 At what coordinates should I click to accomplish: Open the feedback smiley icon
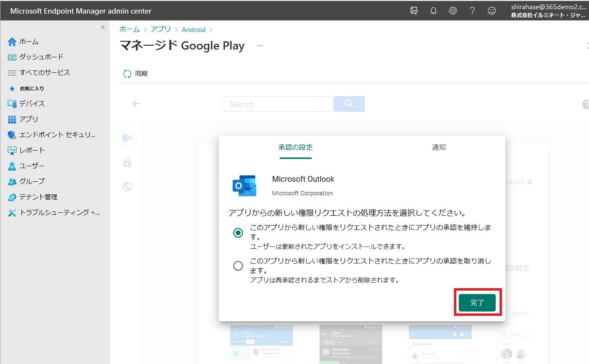(492, 11)
